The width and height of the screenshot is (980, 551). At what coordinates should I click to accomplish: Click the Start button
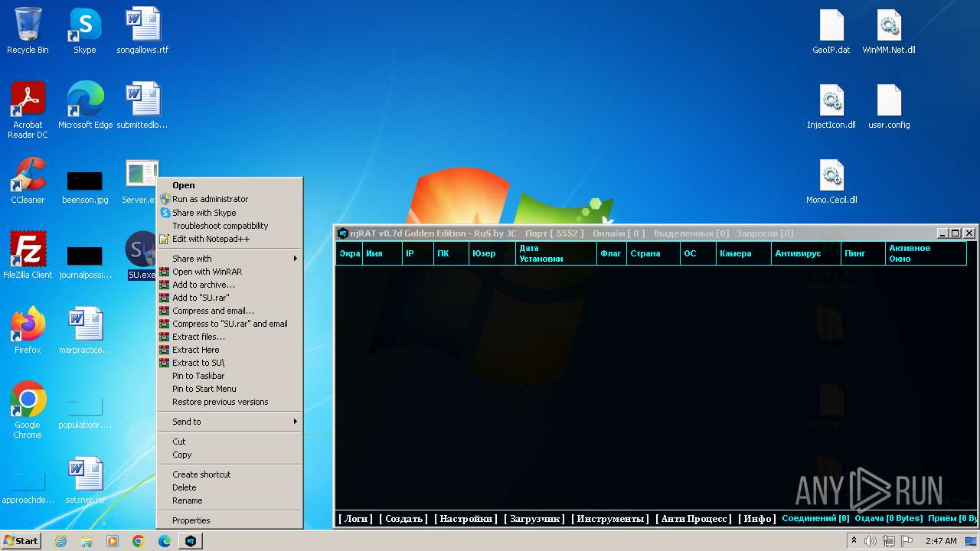[x=21, y=541]
